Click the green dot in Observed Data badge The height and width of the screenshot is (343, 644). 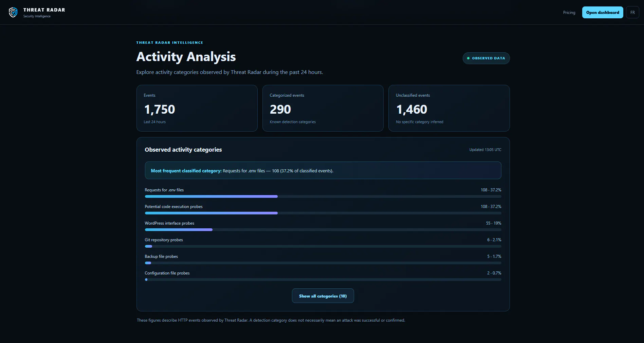[x=468, y=58]
